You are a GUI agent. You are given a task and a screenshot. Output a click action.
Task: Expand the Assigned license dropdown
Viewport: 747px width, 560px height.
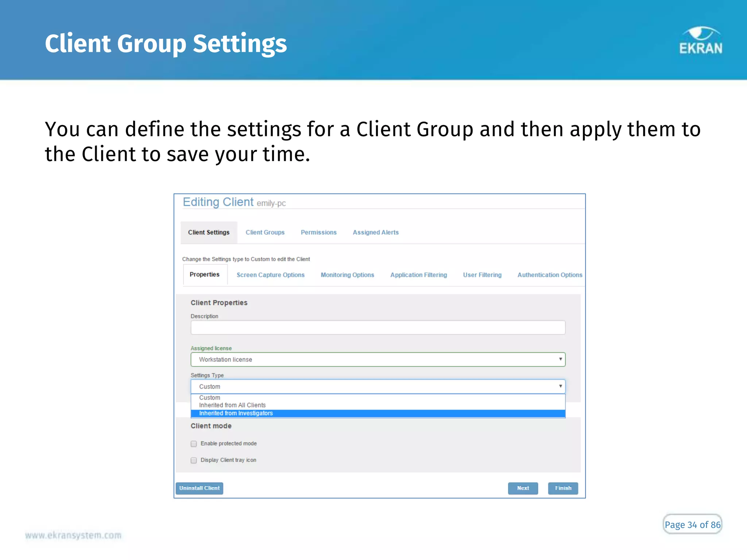378,359
